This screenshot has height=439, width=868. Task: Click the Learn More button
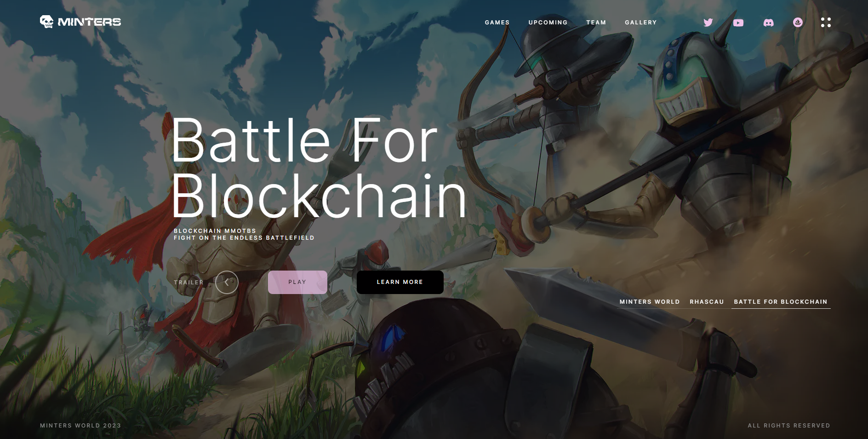pyautogui.click(x=400, y=282)
